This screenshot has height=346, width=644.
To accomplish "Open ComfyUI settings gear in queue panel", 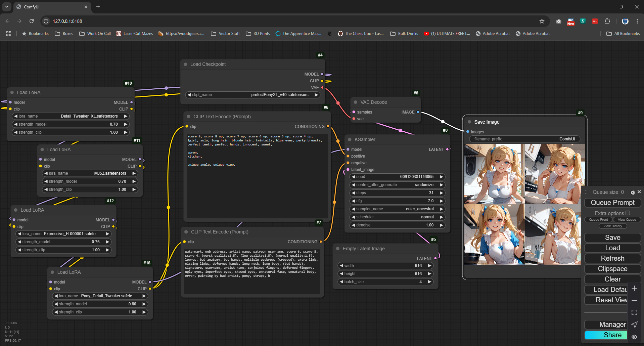I will point(633,192).
